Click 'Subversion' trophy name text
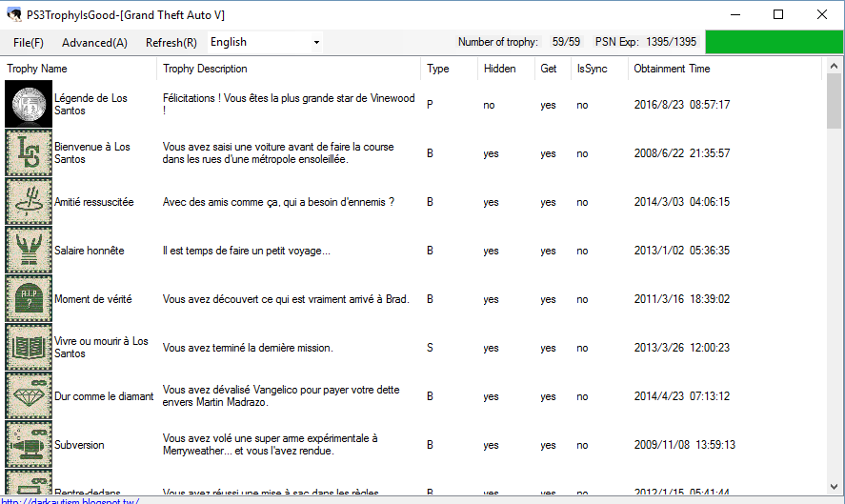 click(79, 445)
